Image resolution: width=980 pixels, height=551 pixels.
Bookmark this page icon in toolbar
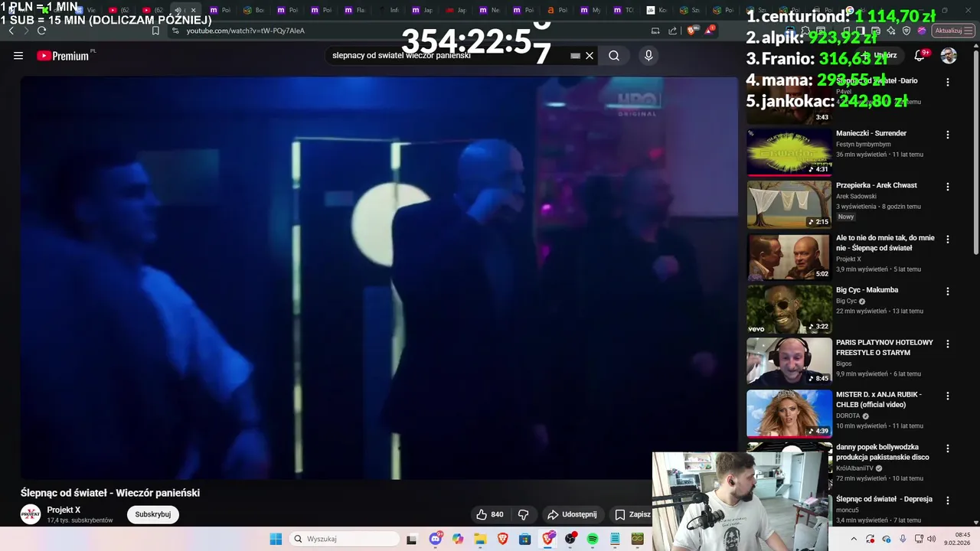click(155, 31)
